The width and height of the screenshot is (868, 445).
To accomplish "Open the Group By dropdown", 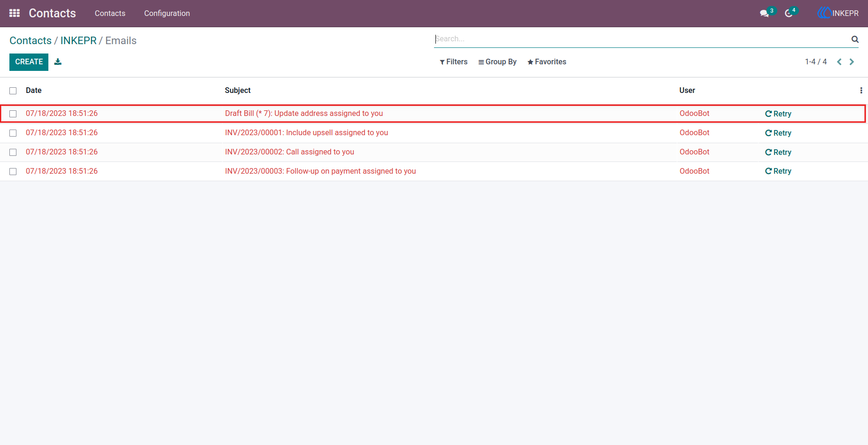I will pyautogui.click(x=497, y=62).
